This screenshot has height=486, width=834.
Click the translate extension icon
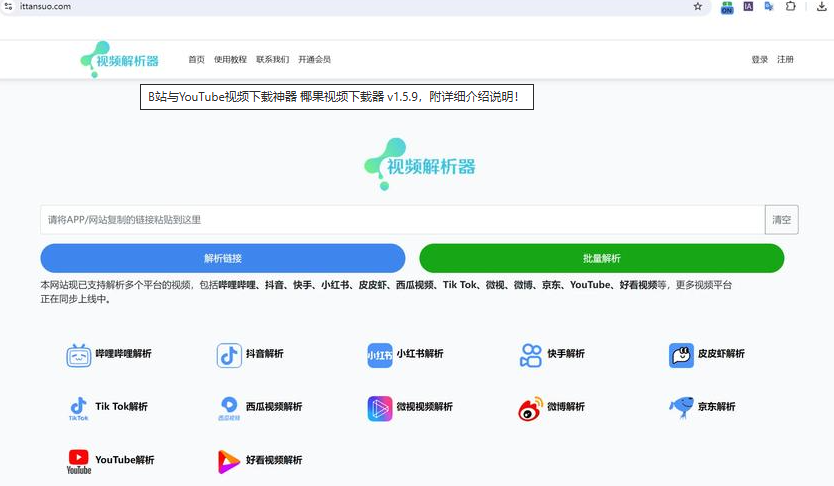tap(769, 6)
